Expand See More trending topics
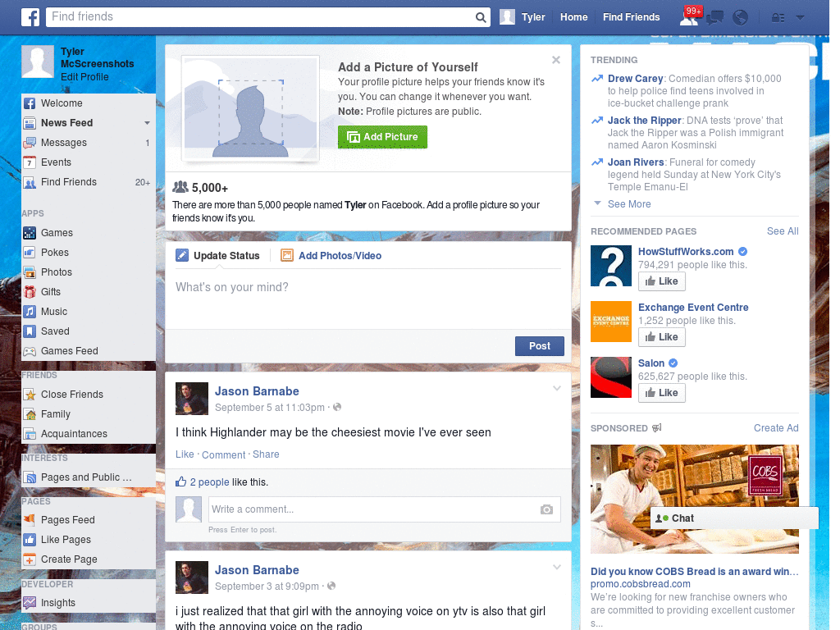This screenshot has width=840, height=630. 629,204
